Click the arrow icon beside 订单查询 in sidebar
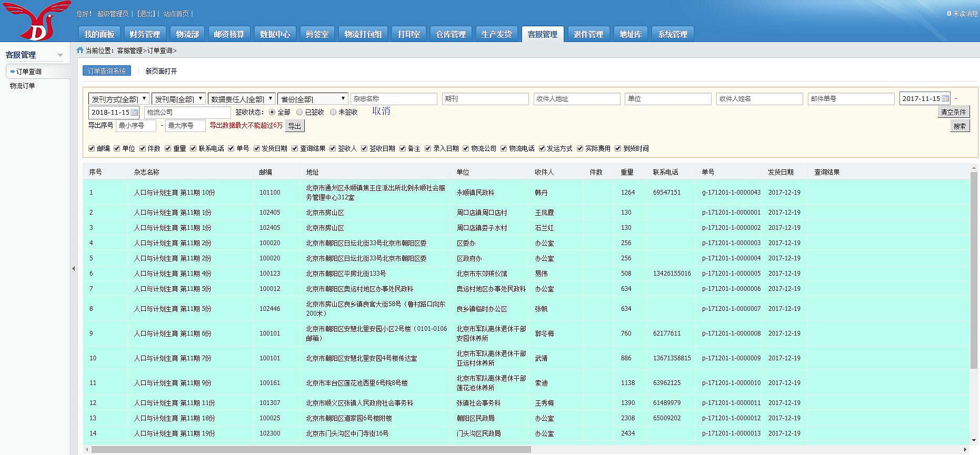 tap(12, 72)
